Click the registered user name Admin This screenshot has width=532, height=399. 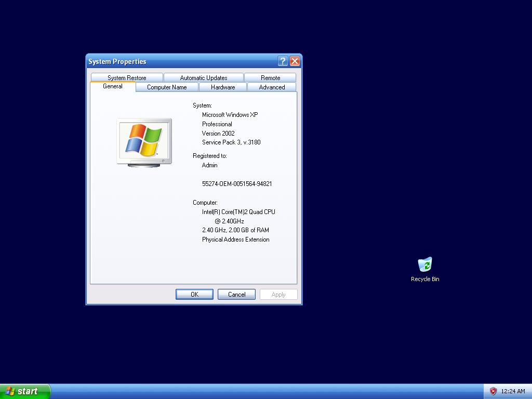[210, 165]
